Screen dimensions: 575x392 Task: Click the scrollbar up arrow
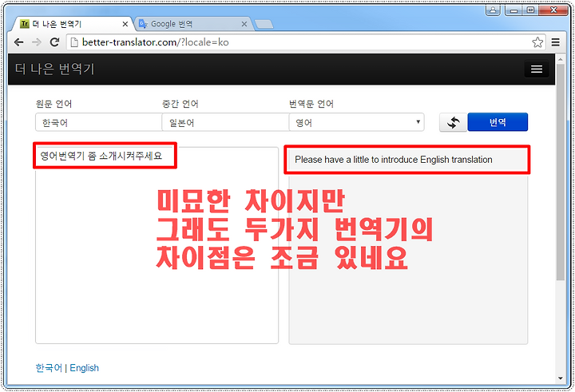coord(561,58)
